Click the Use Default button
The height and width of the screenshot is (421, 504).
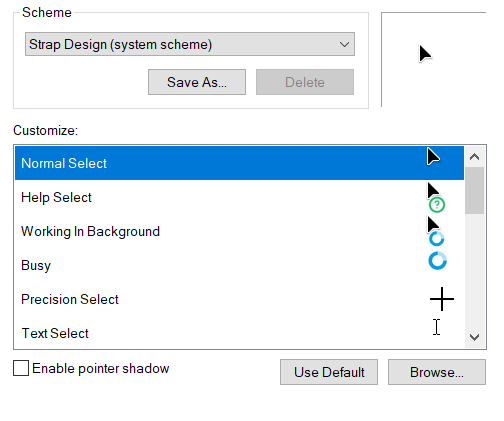click(329, 372)
